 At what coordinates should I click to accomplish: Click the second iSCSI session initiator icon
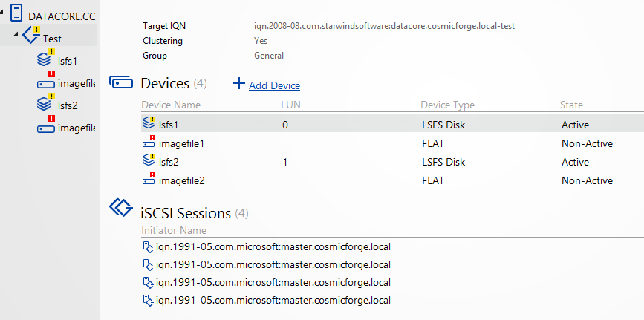(148, 264)
